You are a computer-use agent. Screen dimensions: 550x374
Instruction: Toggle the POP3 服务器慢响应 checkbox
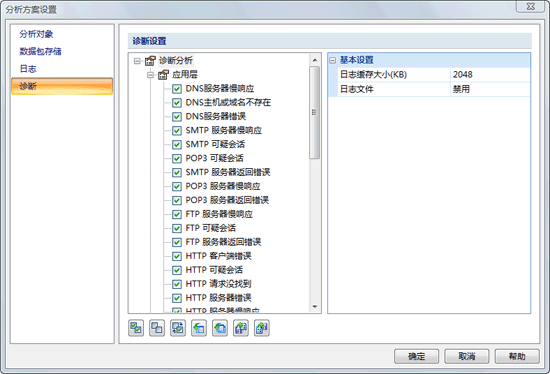[177, 187]
